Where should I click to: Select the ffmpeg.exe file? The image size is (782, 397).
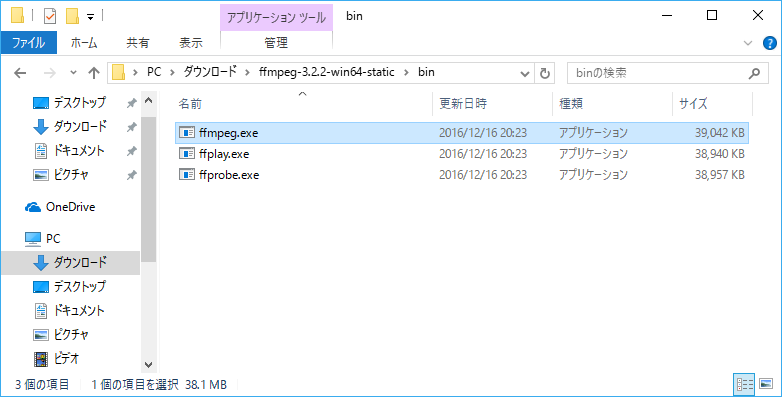[x=462, y=133]
